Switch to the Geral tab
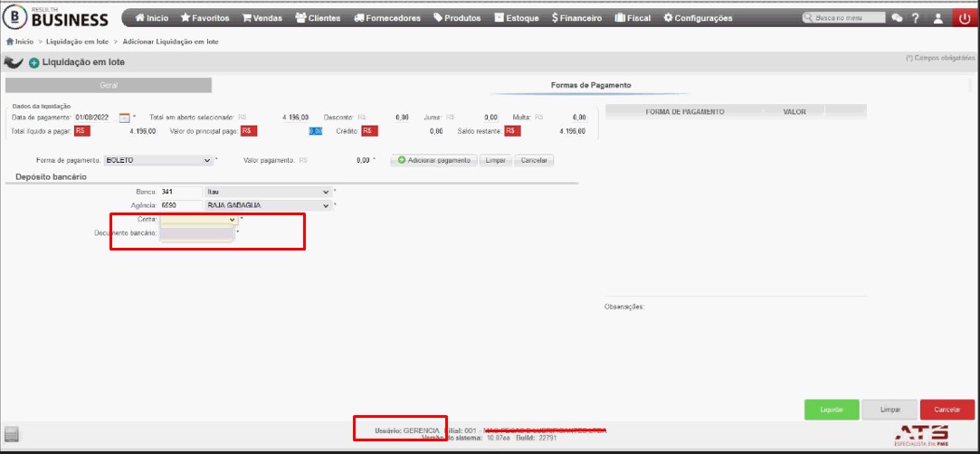Screen dimensions: 980x454 [x=108, y=85]
